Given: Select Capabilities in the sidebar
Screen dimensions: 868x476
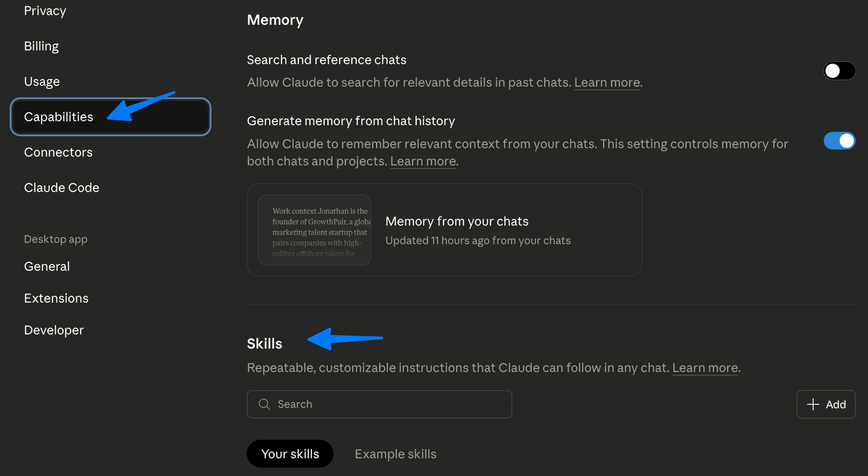Looking at the screenshot, I should (59, 117).
